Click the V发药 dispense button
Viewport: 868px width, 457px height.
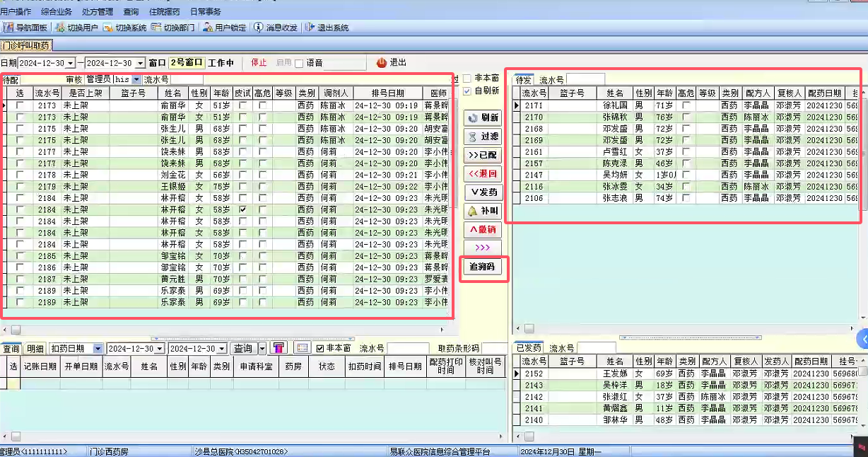click(x=483, y=192)
